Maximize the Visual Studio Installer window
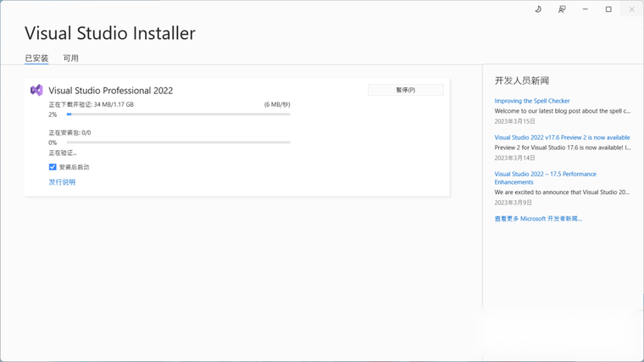644x362 pixels. coord(608,9)
